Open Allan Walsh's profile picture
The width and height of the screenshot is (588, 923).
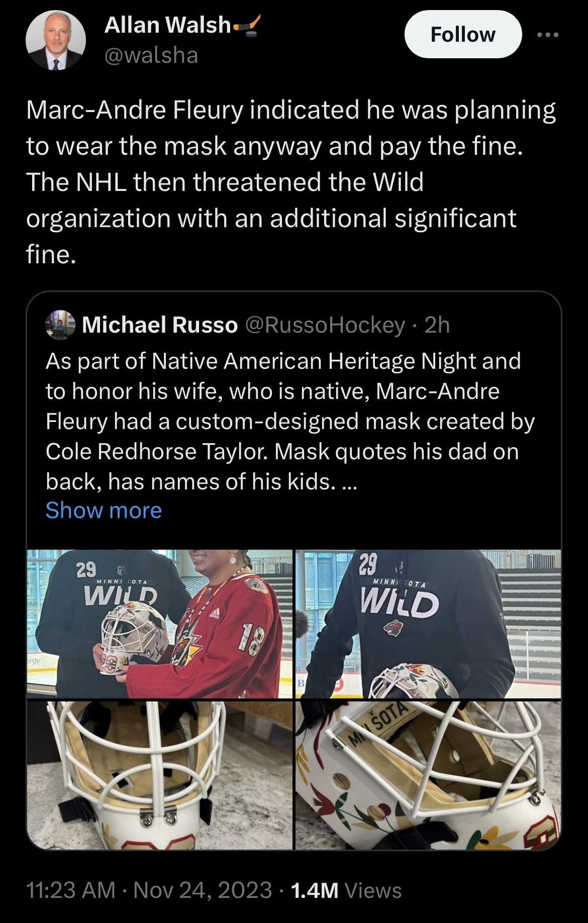(56, 40)
